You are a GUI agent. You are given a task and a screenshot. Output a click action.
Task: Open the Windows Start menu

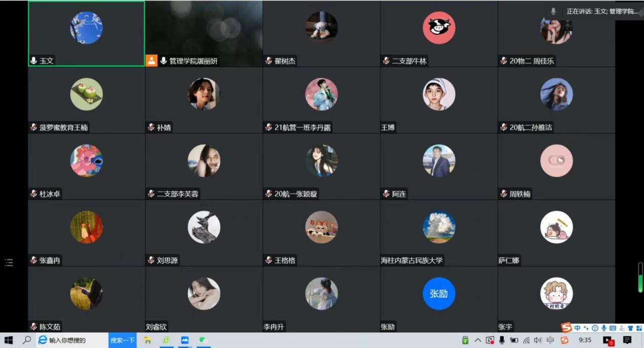8,340
